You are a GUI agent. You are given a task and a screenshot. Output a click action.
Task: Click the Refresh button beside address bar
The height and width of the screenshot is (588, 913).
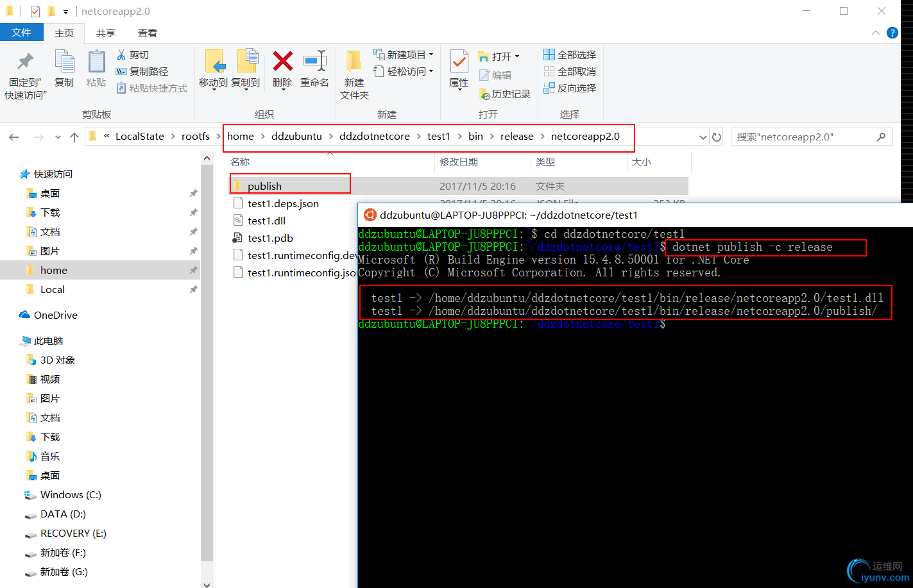point(717,137)
